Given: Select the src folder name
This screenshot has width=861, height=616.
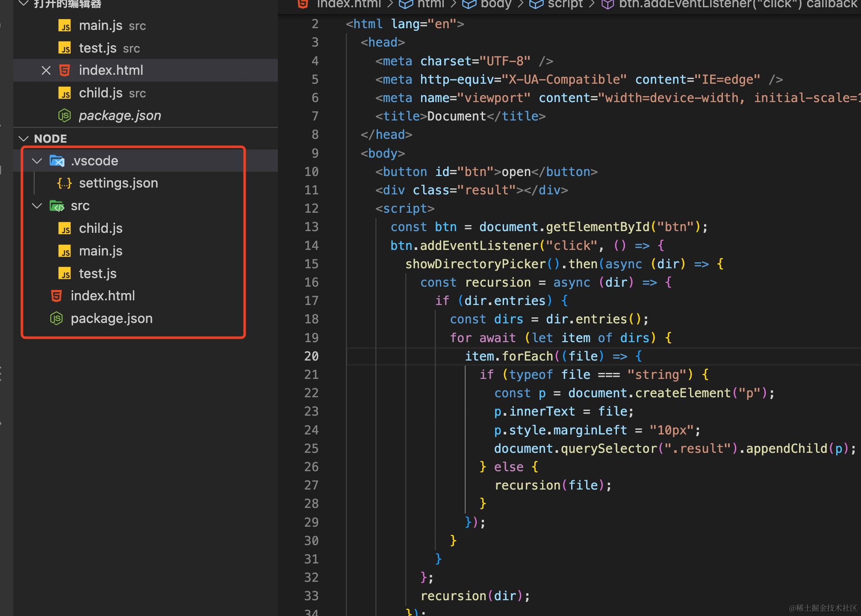Looking at the screenshot, I should tap(80, 206).
